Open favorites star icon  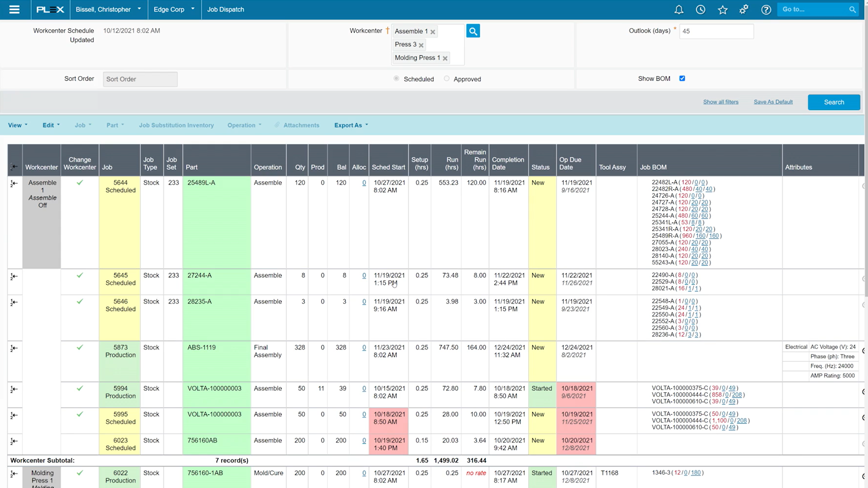pyautogui.click(x=722, y=10)
